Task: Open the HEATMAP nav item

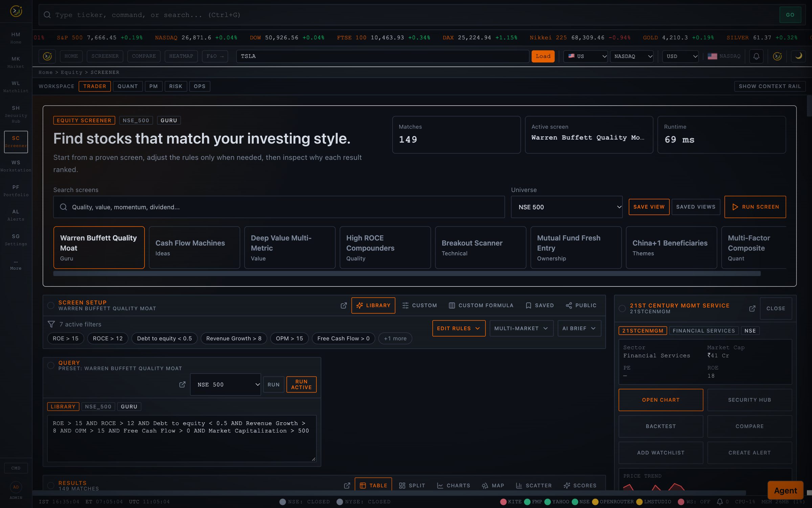Action: click(x=181, y=56)
